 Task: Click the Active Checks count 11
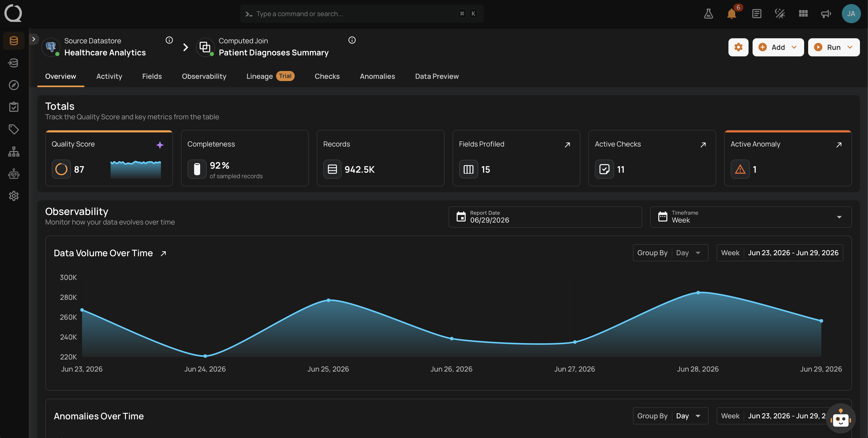click(621, 169)
